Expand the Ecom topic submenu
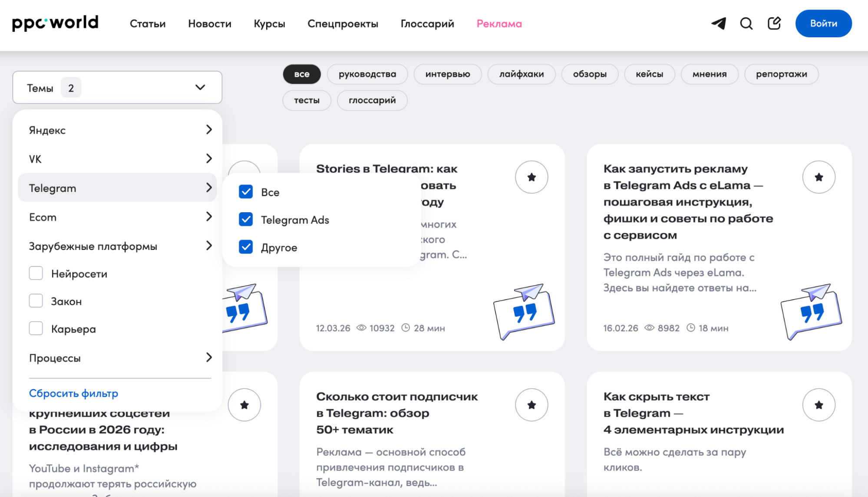 coord(117,217)
